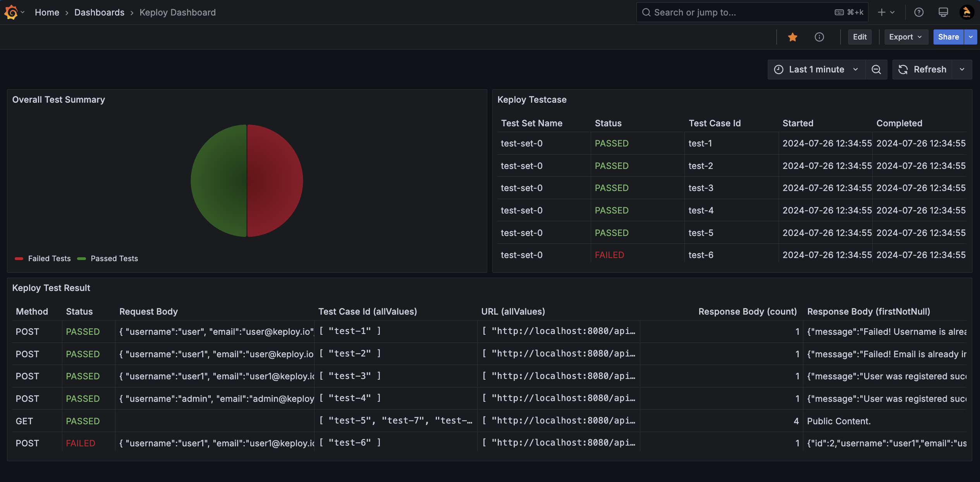Open the Export dropdown
This screenshot has height=482, width=980.
tap(906, 37)
